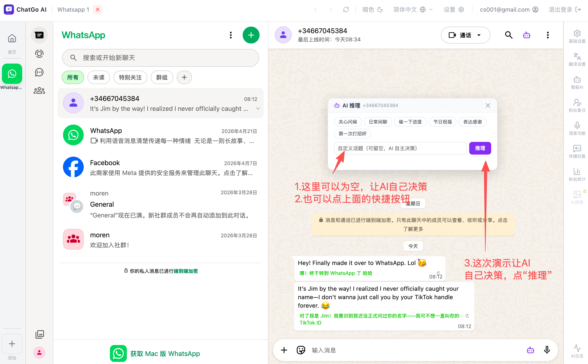588x364 pixels.
Task: Click 获取 Mac 版 WhatsApp link
Action: [x=155, y=353]
